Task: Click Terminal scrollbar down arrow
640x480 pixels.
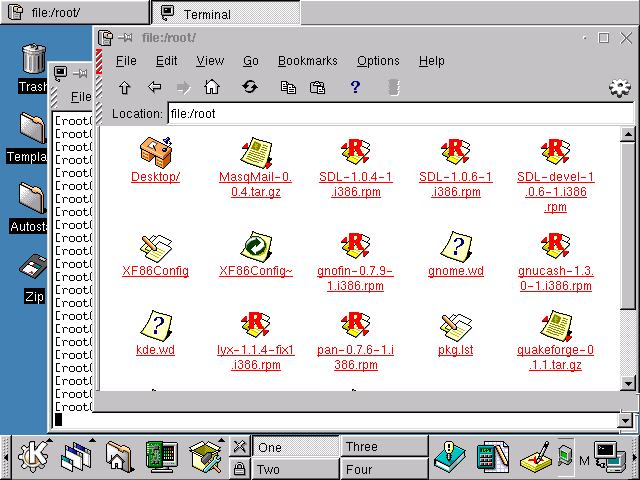Action: pyautogui.click(x=625, y=420)
